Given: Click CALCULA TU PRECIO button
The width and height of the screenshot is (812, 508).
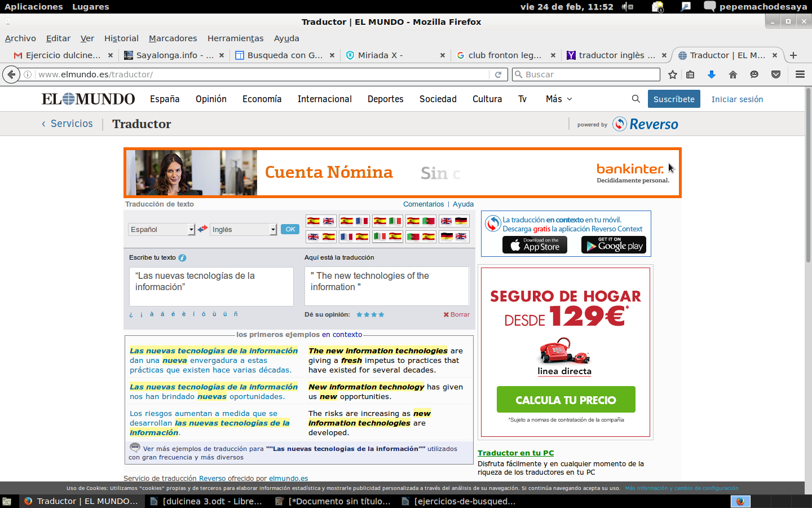Looking at the screenshot, I should click(x=566, y=400).
